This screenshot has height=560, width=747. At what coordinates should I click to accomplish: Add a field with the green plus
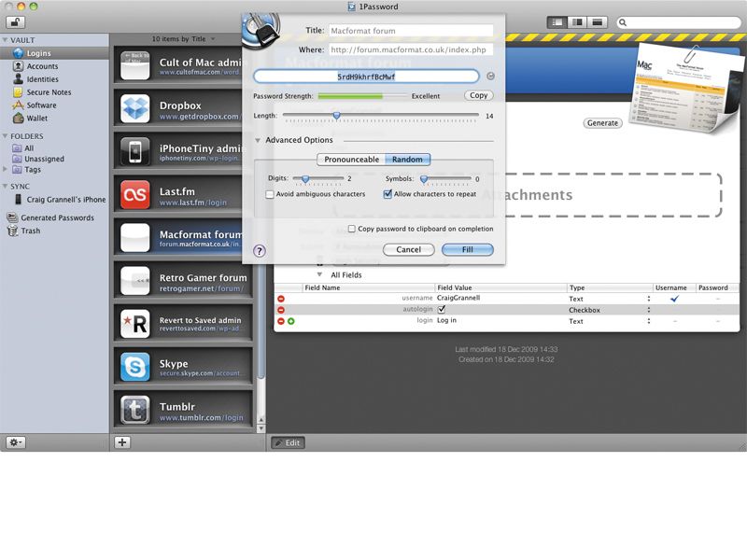(x=291, y=321)
